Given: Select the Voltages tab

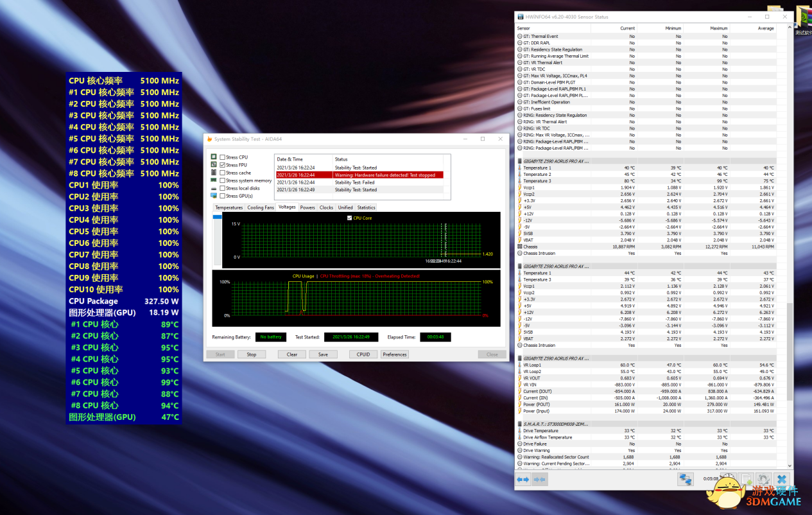Looking at the screenshot, I should (x=287, y=207).
